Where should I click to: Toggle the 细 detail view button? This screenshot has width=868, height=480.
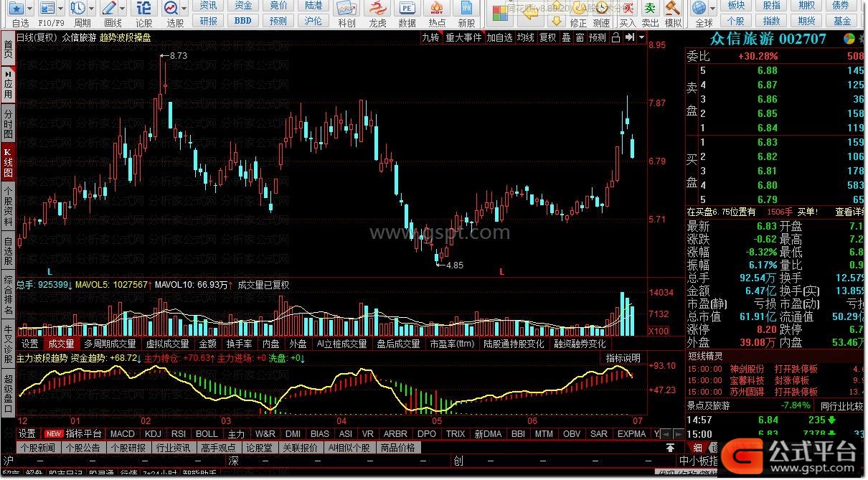click(699, 447)
